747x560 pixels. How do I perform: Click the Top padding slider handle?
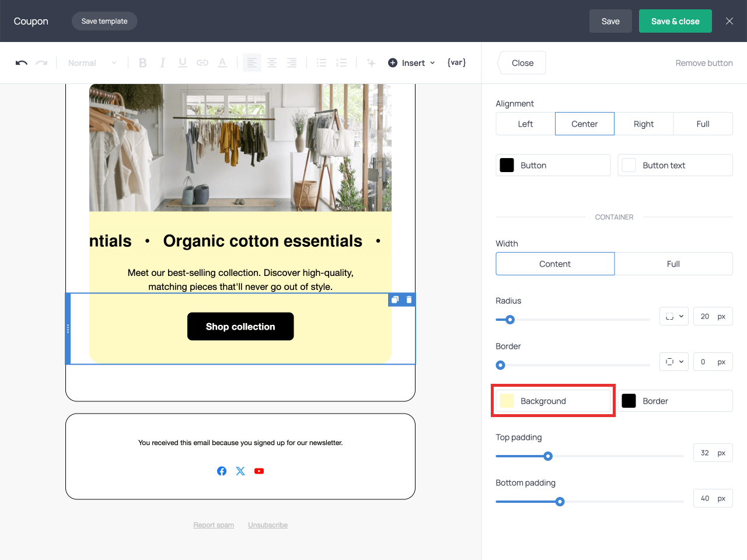click(x=548, y=456)
